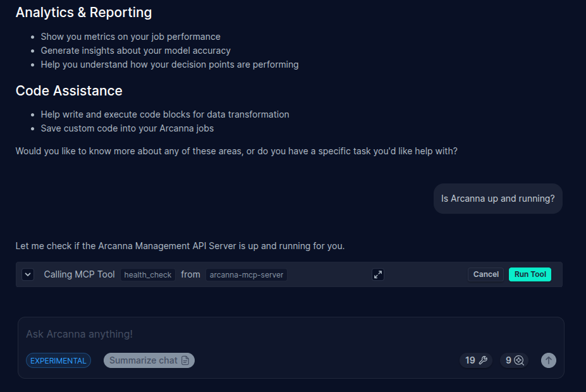The image size is (586, 392).
Task: Click the 'Is Arcanna up and running?' message
Action: click(x=497, y=199)
